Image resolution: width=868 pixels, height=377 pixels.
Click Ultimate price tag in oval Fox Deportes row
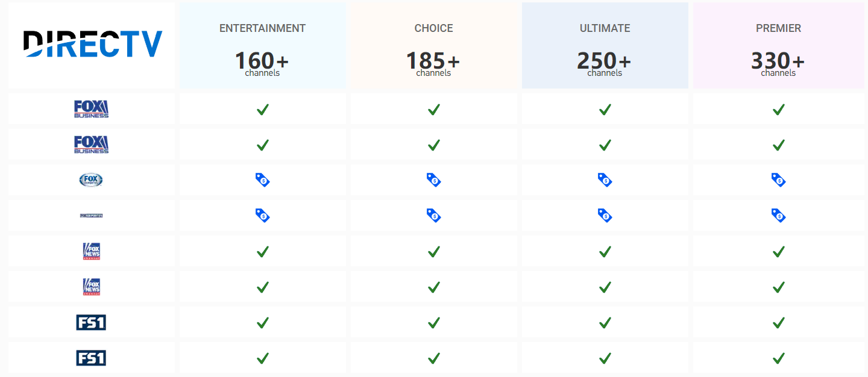[605, 179]
